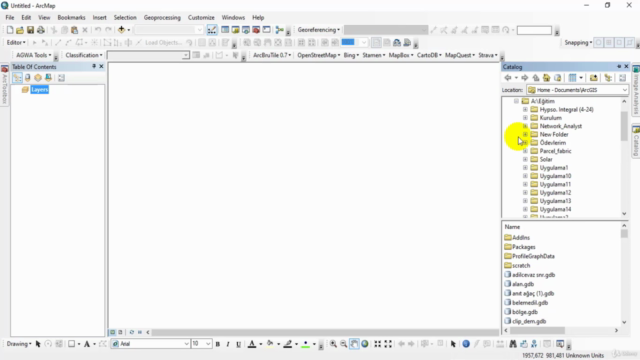The image size is (640, 360).
Task: Open the Georeferencing dropdown
Action: click(x=318, y=30)
